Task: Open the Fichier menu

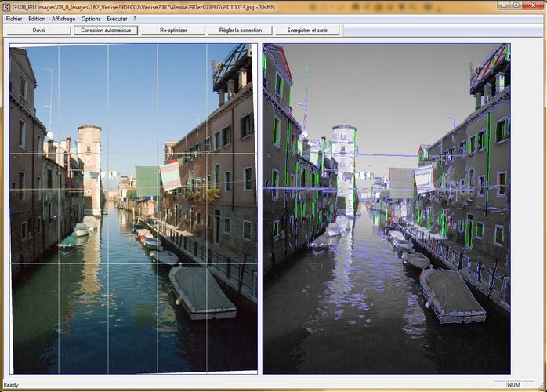Action: click(13, 18)
